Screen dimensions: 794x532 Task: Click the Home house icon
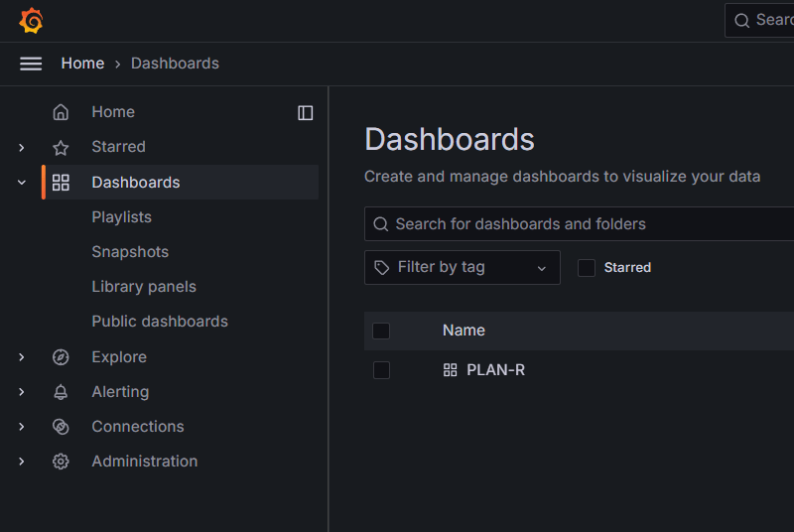click(x=61, y=113)
